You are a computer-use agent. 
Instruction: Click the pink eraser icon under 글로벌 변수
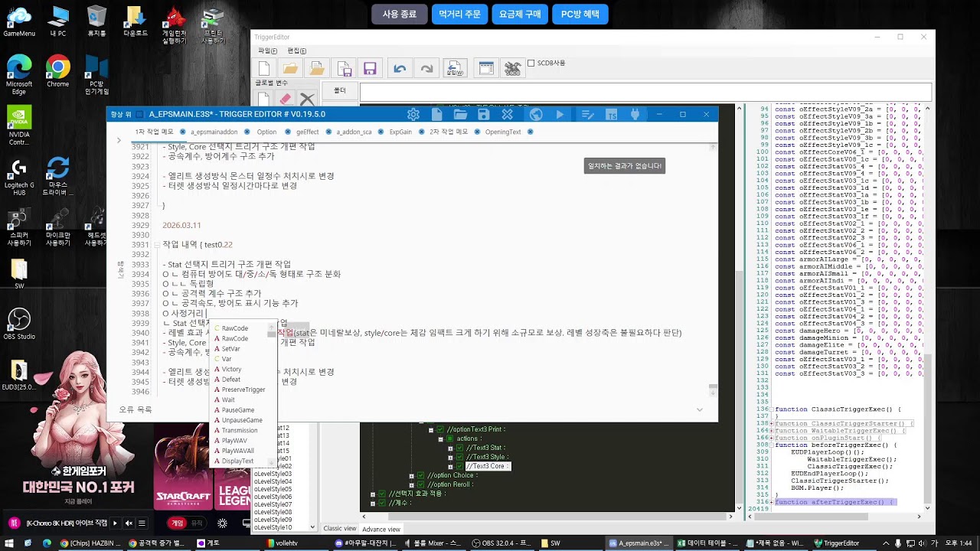[x=286, y=99]
